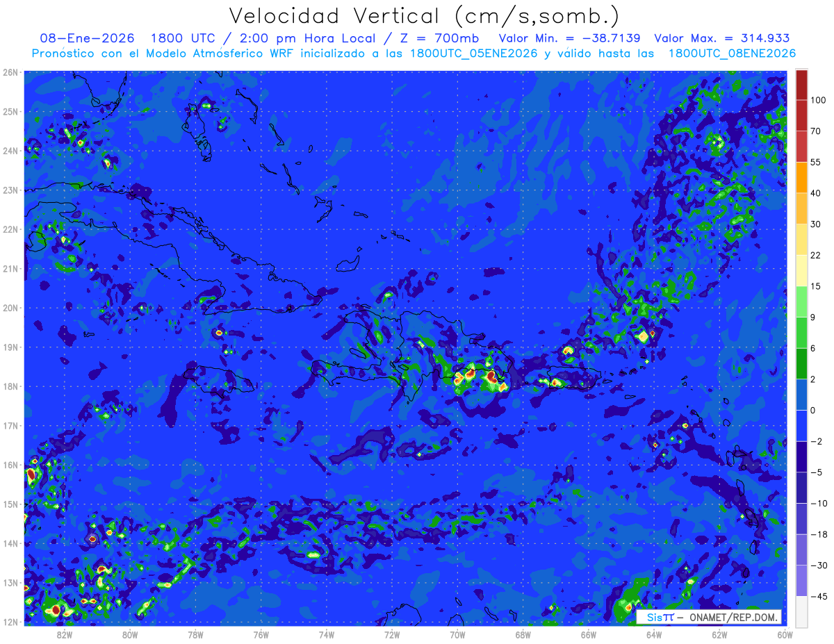Pick the navy colorbar segment between -5 and -2

(802, 457)
